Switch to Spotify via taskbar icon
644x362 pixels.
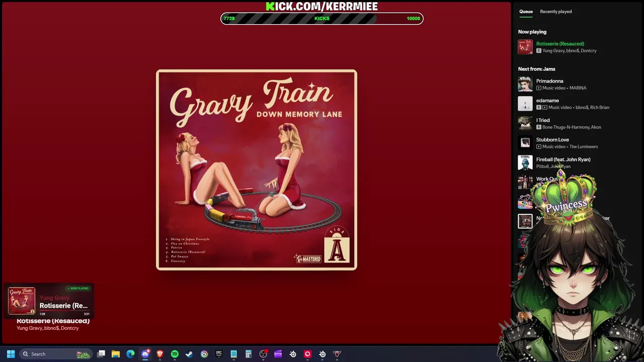[x=175, y=354]
